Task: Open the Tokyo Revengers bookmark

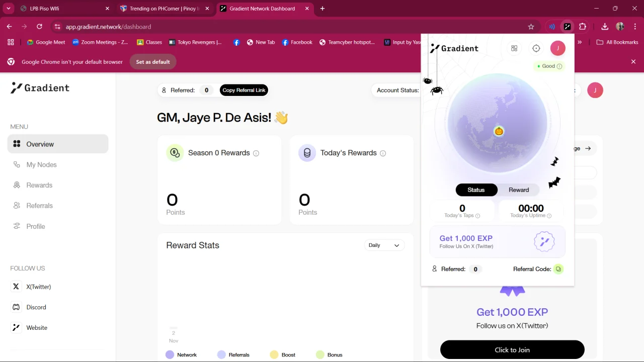Action: point(195,42)
